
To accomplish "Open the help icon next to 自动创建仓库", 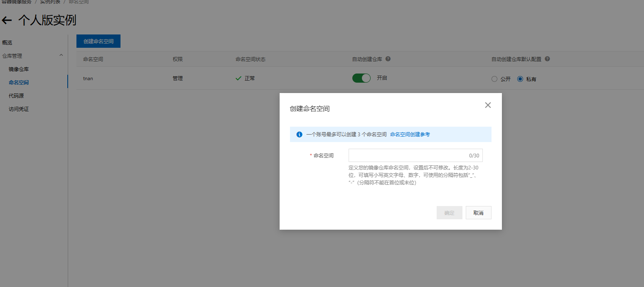I will [388, 59].
